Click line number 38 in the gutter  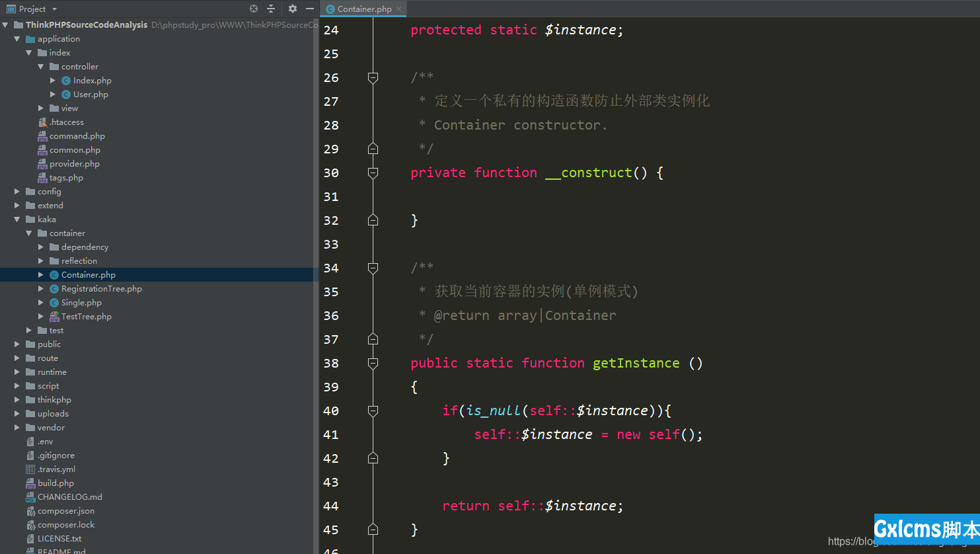point(331,363)
